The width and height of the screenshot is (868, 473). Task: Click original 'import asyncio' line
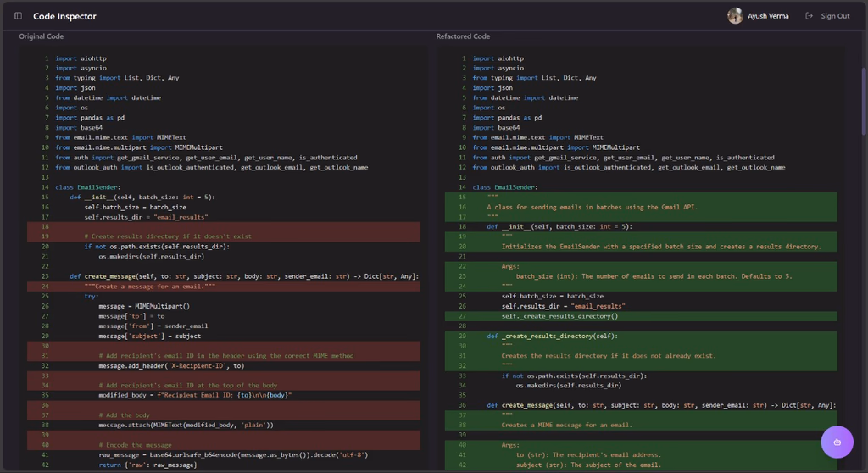tap(81, 68)
